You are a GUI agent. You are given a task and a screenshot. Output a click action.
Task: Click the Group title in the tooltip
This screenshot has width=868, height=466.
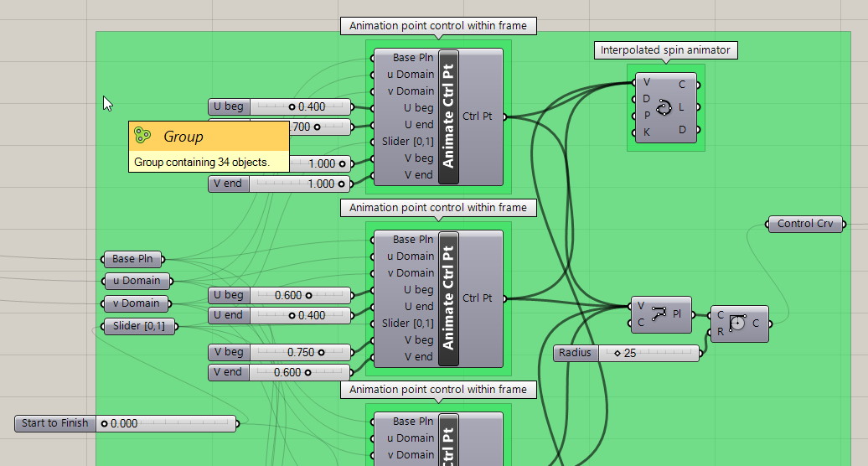coord(183,136)
